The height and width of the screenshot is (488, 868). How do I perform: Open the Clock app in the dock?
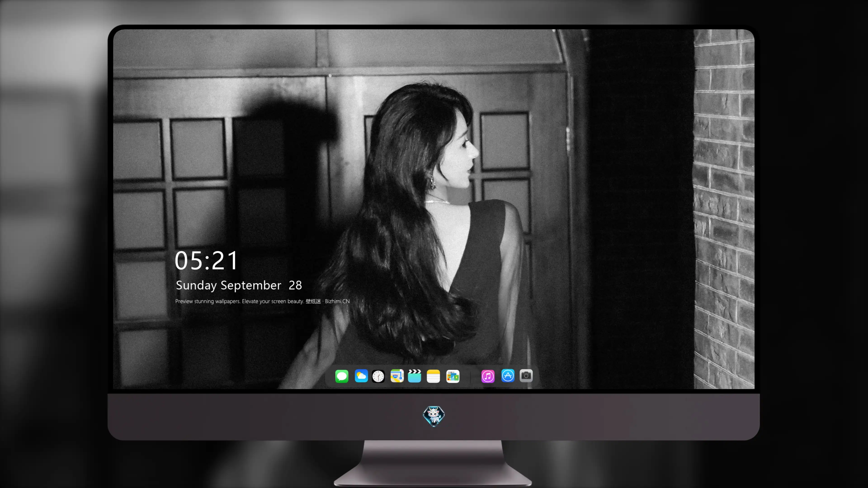point(378,376)
